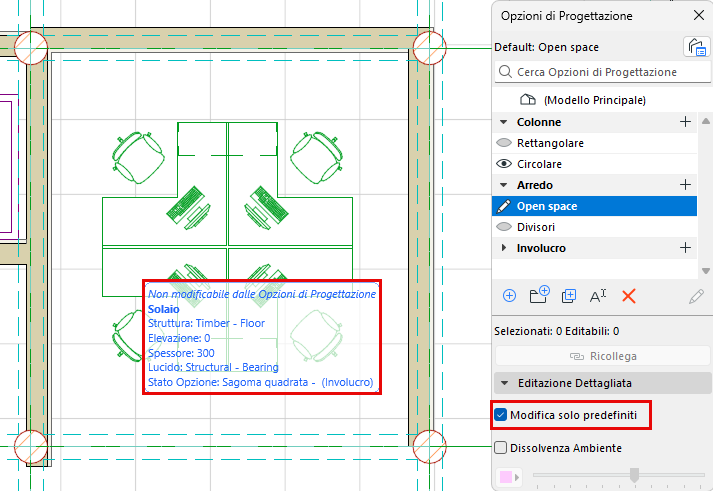
Task: Open the Design Options manager icon
Action: click(x=696, y=47)
